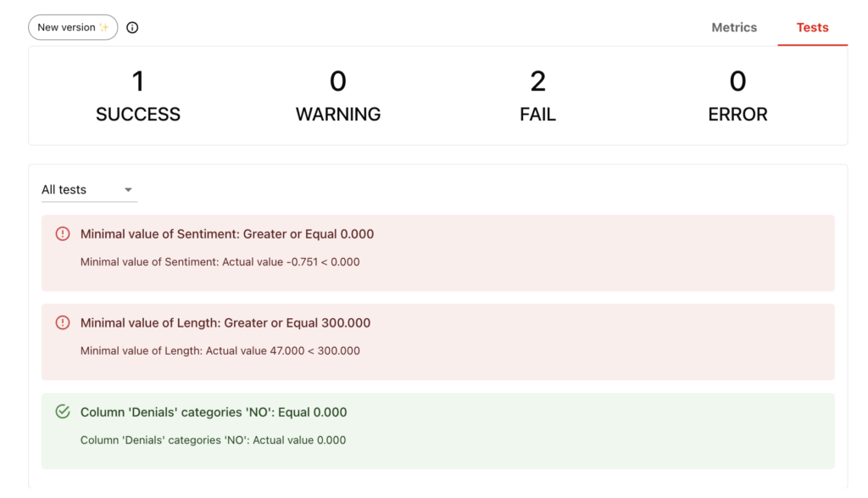Click Denials actual value 0.000 detail text

214,440
